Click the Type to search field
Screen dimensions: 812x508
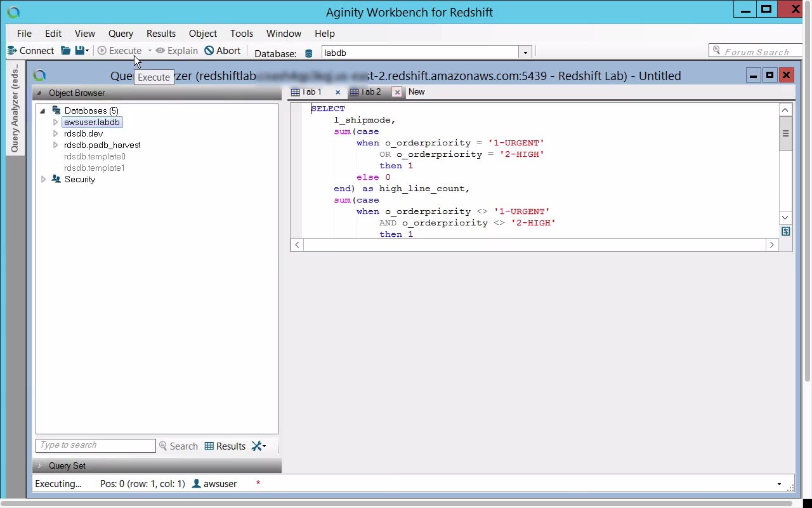96,446
